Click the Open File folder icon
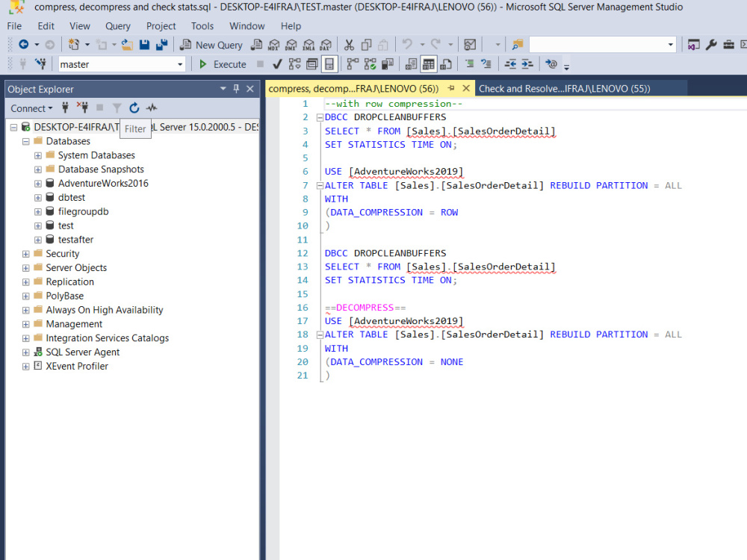The width and height of the screenshot is (747, 560). click(x=127, y=45)
